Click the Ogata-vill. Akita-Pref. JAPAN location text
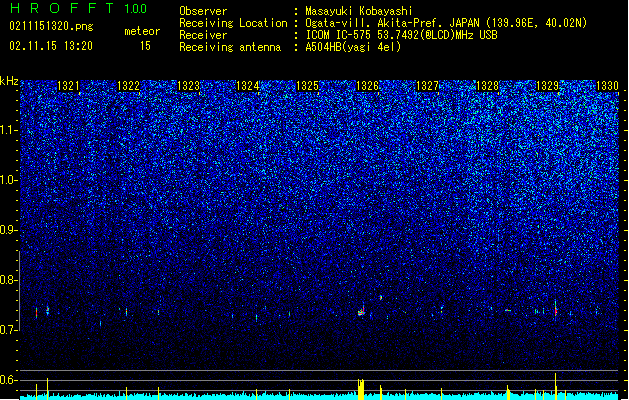 tap(446, 23)
